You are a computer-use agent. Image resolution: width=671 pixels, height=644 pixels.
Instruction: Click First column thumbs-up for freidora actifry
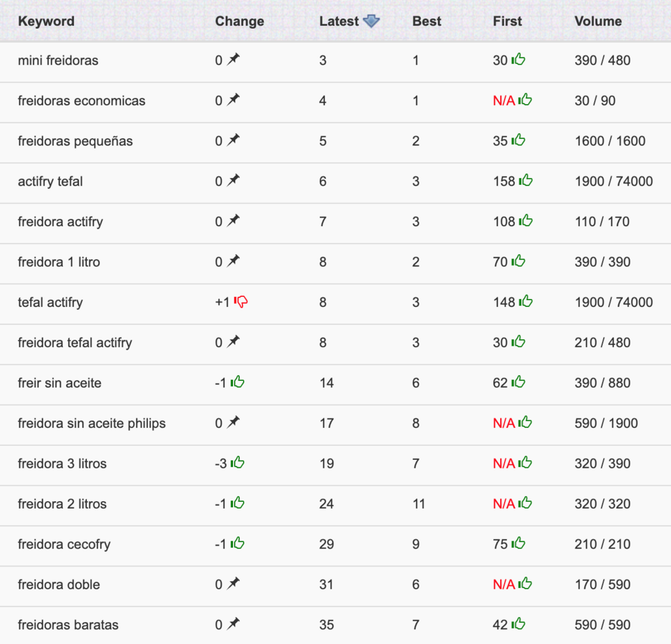[526, 220]
